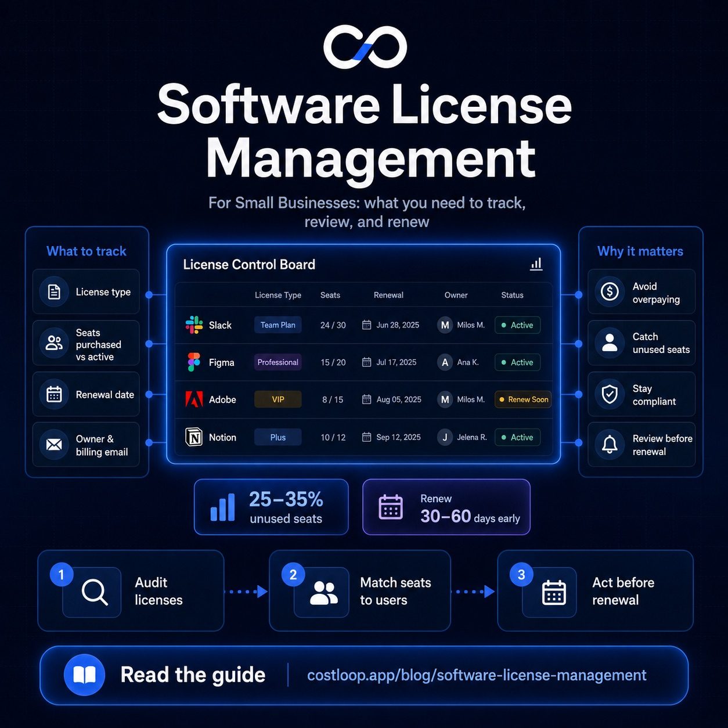Screen dimensions: 728x728
Task: Click the Adobe logo icon
Action: click(x=194, y=399)
